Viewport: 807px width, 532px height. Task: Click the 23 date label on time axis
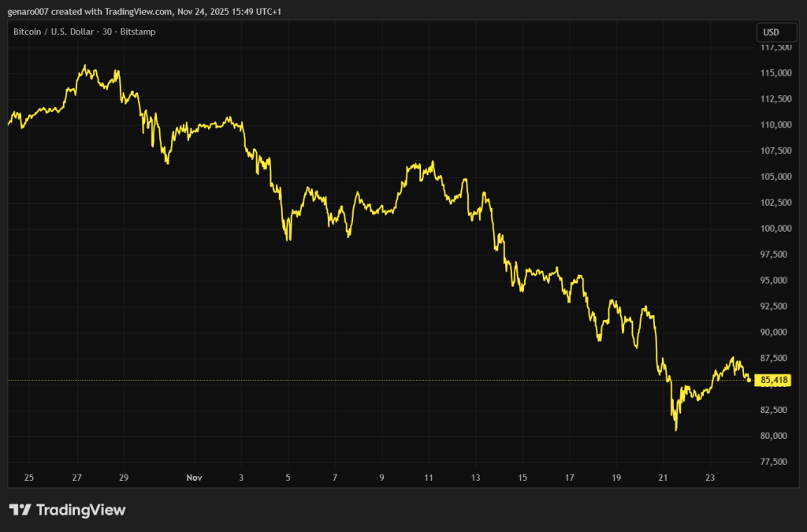click(709, 478)
